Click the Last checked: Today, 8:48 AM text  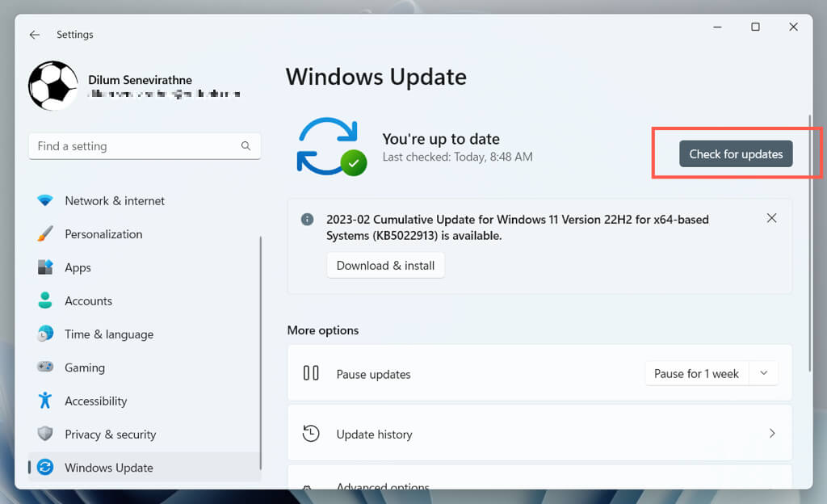[457, 157]
